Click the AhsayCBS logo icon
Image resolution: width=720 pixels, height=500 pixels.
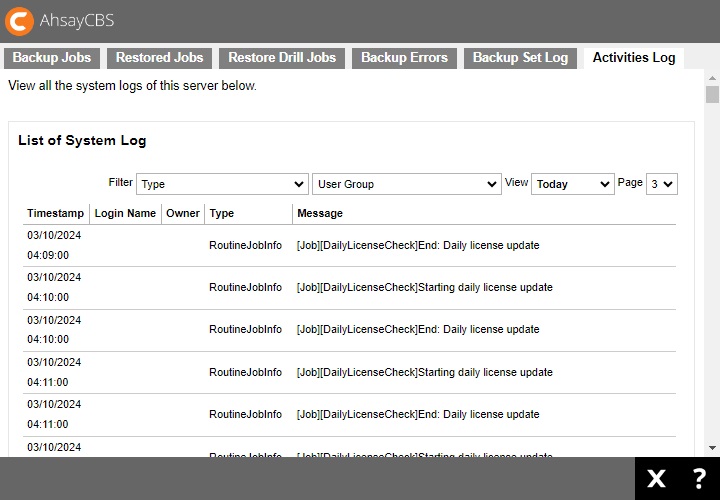pos(19,21)
